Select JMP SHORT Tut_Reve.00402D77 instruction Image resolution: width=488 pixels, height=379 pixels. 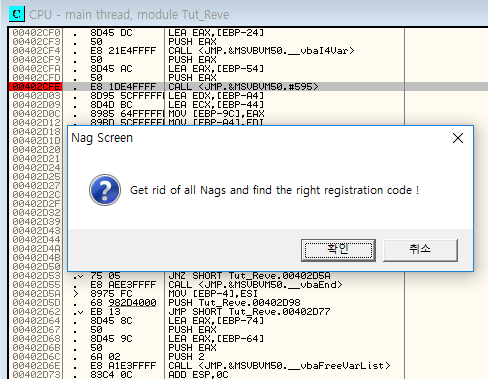pos(249,312)
